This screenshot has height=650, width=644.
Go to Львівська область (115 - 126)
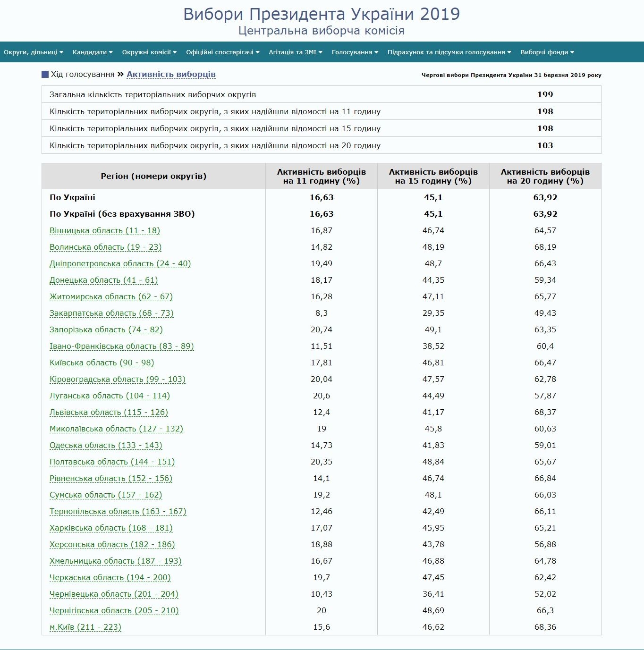point(109,413)
